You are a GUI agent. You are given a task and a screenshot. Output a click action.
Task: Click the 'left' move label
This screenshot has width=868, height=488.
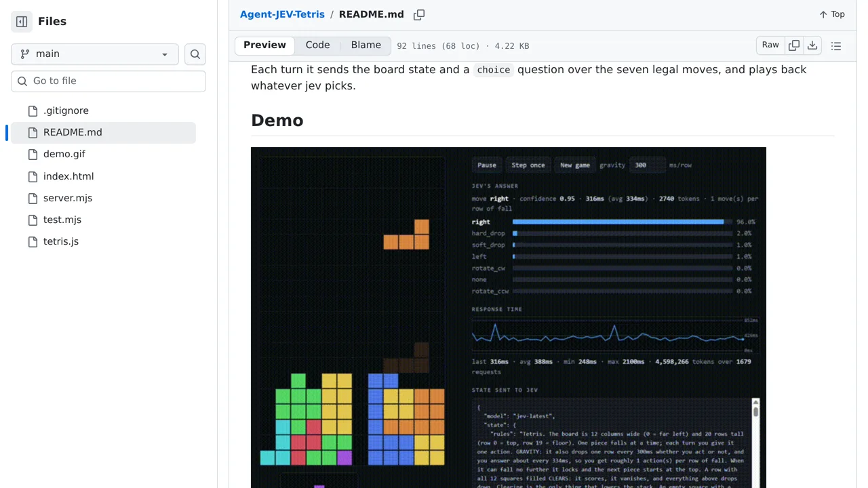(479, 256)
